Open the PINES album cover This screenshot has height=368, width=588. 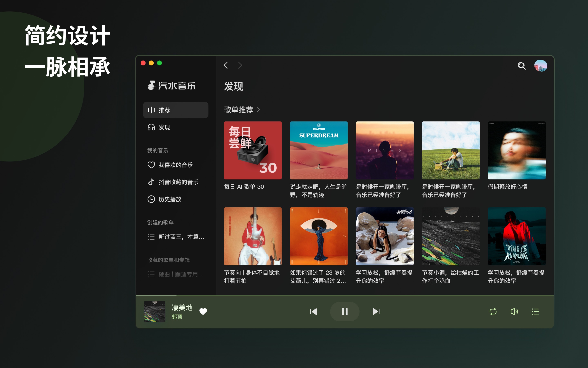[385, 150]
